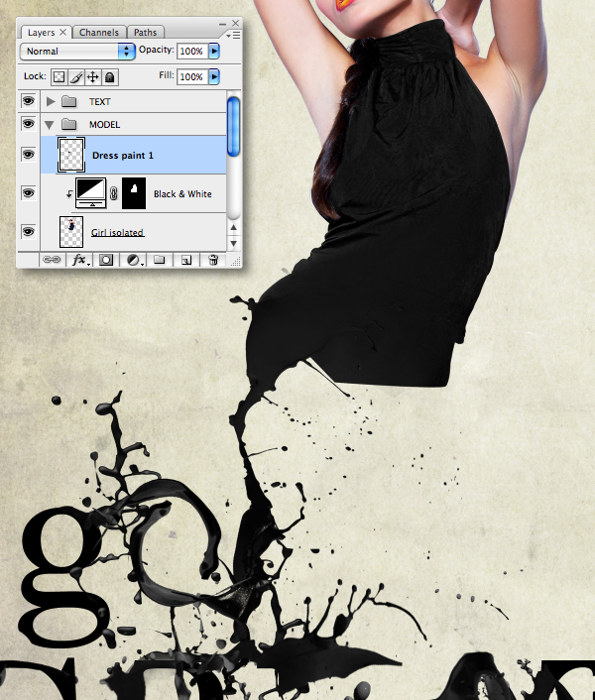Lock all with padlock icon
Image resolution: width=595 pixels, height=700 pixels.
[x=110, y=77]
